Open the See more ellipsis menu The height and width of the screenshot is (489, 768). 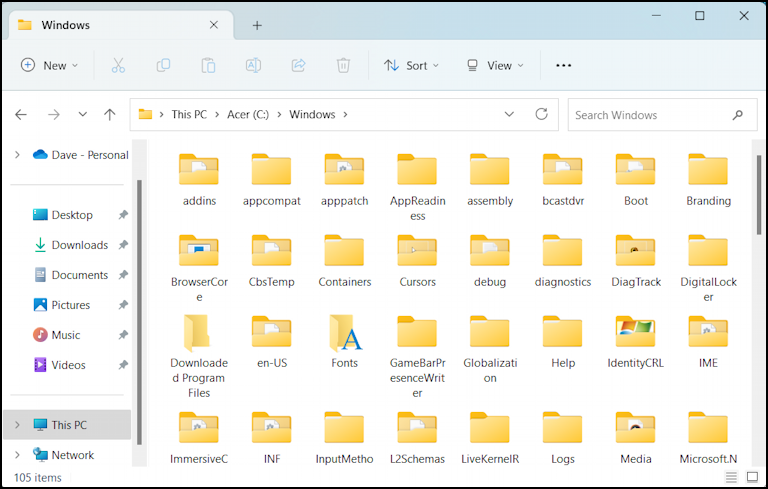tap(563, 65)
